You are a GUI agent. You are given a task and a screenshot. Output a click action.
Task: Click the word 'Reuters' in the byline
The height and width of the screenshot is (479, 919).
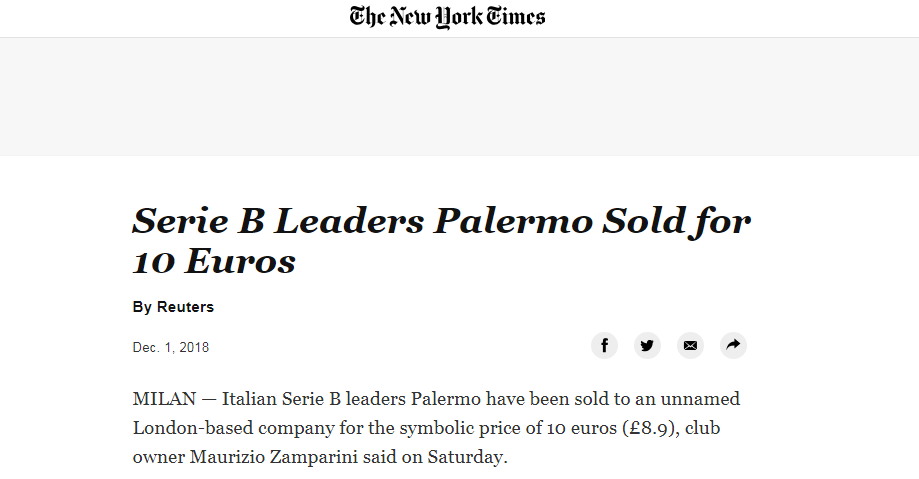point(185,307)
